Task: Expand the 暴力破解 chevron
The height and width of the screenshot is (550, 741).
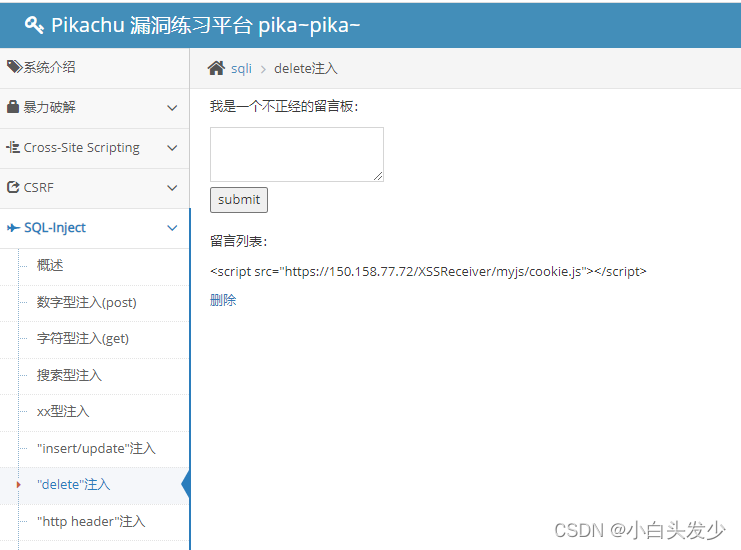Action: (172, 108)
